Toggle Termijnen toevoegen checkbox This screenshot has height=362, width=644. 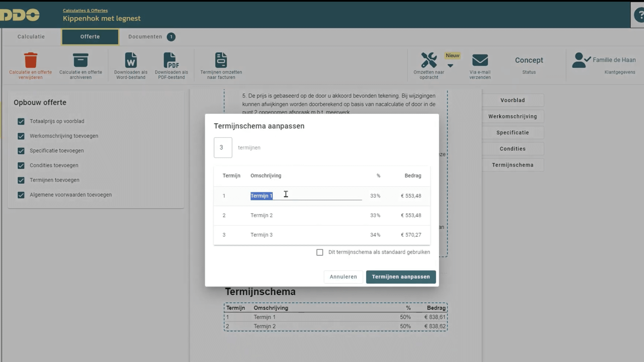(21, 180)
